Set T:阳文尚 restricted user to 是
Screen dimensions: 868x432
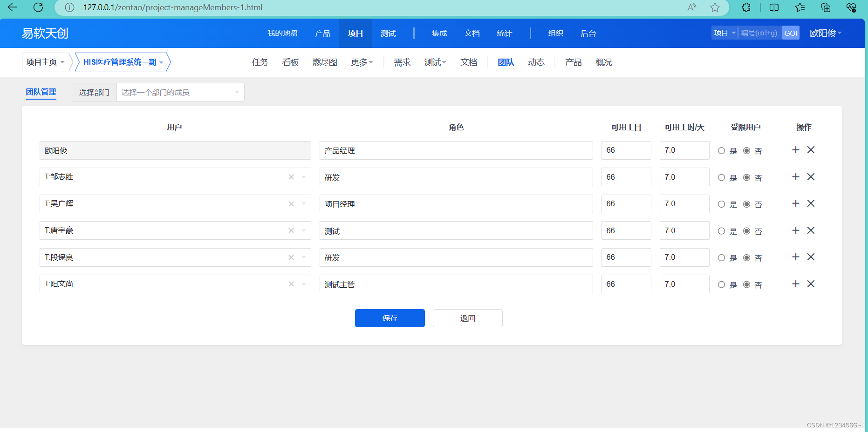pos(721,284)
